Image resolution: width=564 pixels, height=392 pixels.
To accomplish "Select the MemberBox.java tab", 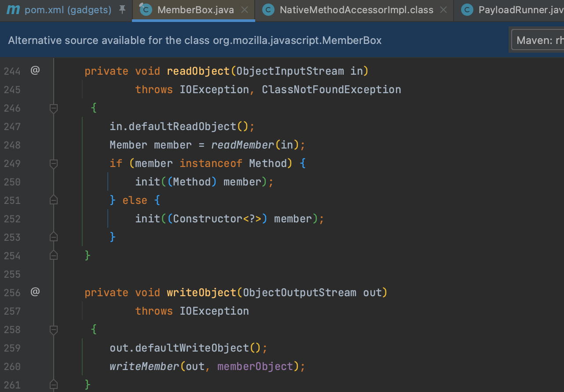I will [x=194, y=10].
